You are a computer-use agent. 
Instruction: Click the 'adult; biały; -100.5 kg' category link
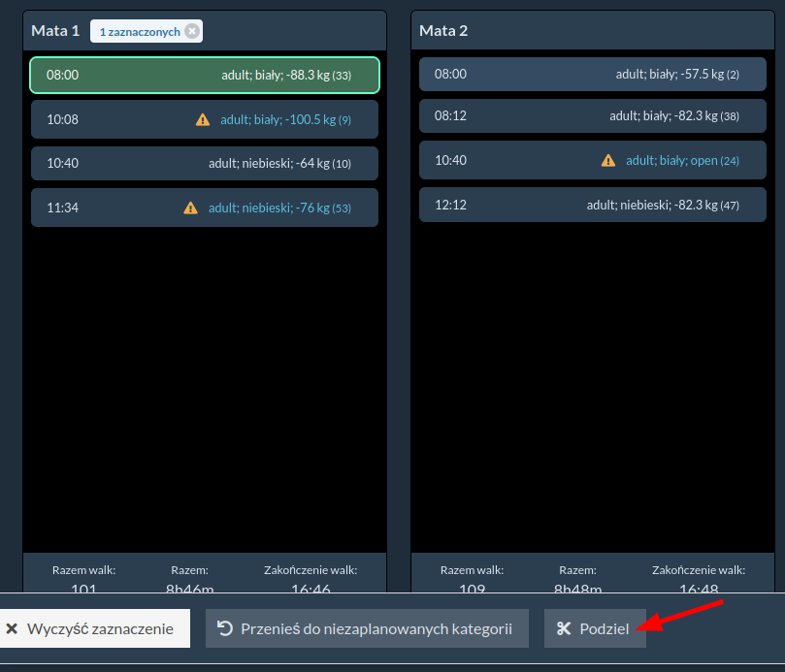278,119
